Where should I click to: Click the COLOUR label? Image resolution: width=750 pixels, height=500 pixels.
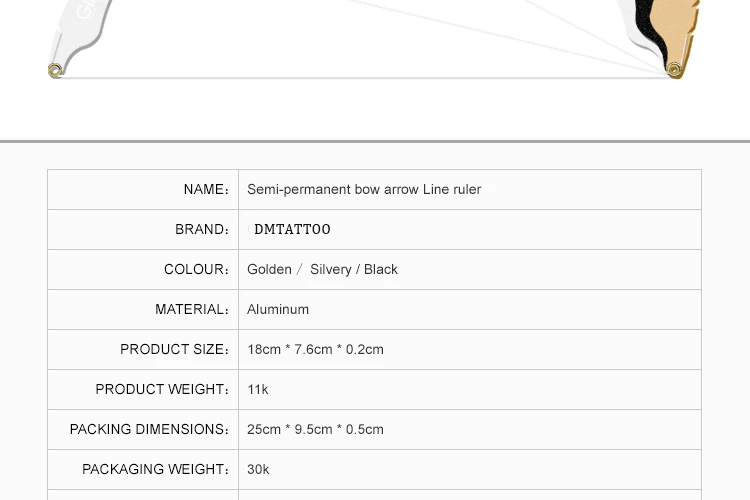pos(197,269)
